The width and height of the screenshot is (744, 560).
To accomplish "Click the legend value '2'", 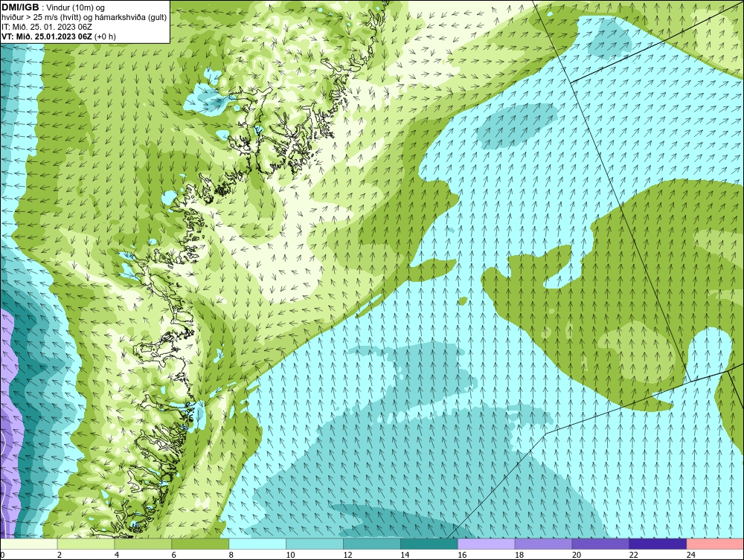I will 60,555.
